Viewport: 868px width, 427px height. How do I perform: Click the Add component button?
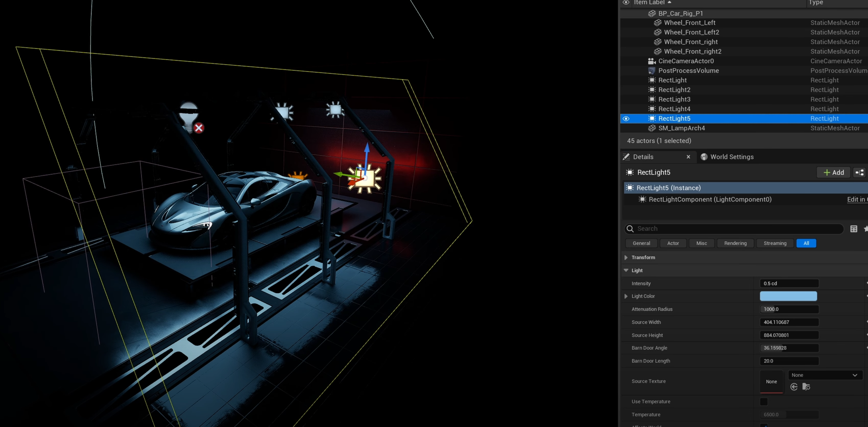[834, 172]
